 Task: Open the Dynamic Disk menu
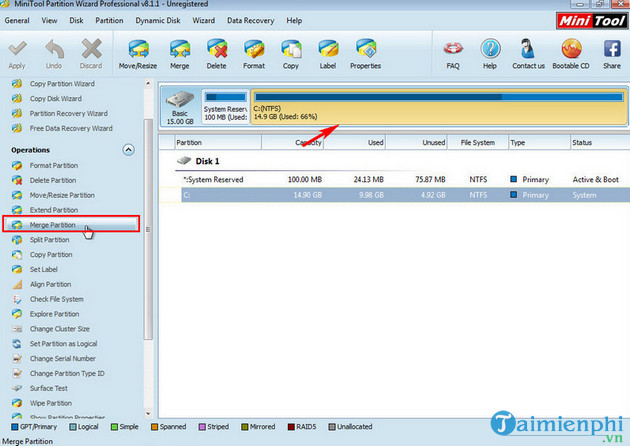click(158, 20)
